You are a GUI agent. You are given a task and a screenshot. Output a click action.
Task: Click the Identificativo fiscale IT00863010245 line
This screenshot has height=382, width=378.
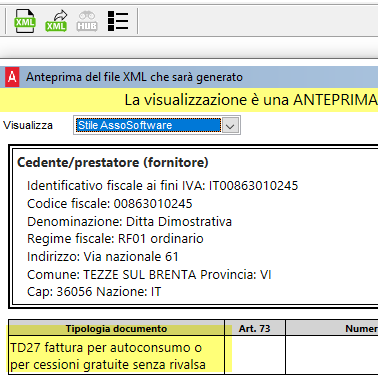click(162, 186)
